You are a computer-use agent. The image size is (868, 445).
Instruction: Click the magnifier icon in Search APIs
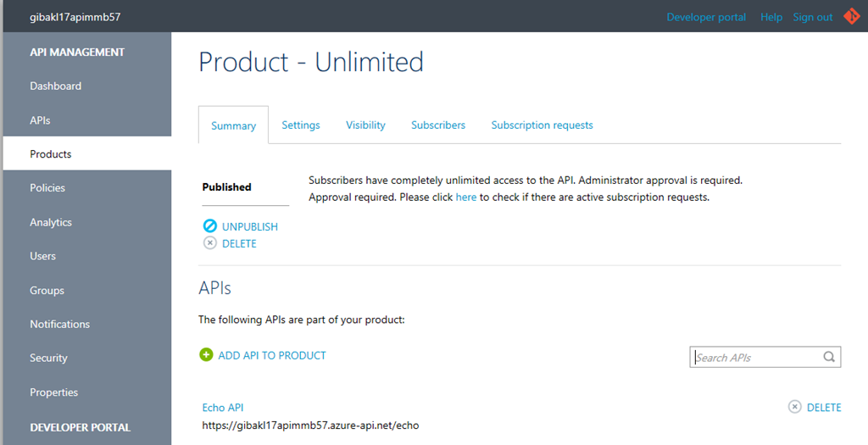pos(829,357)
